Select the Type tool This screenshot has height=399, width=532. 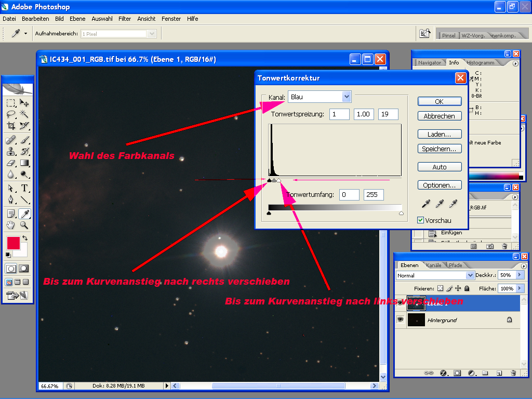click(x=24, y=188)
